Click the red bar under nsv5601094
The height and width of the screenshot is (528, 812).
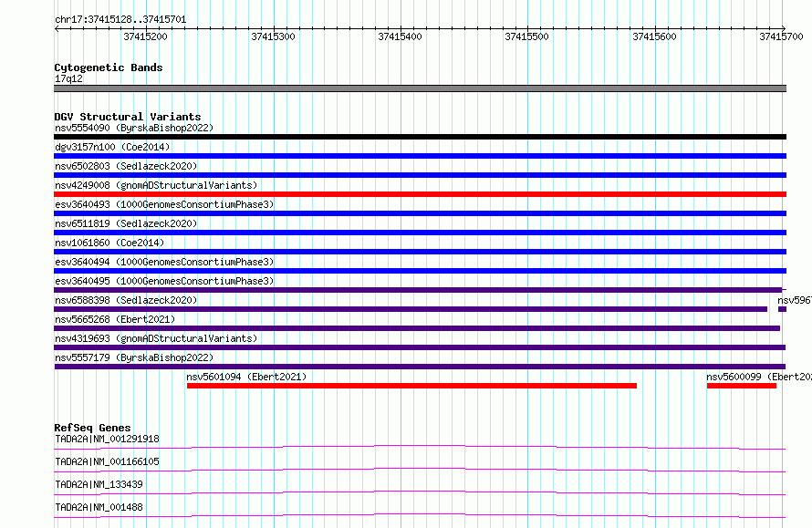coord(411,386)
